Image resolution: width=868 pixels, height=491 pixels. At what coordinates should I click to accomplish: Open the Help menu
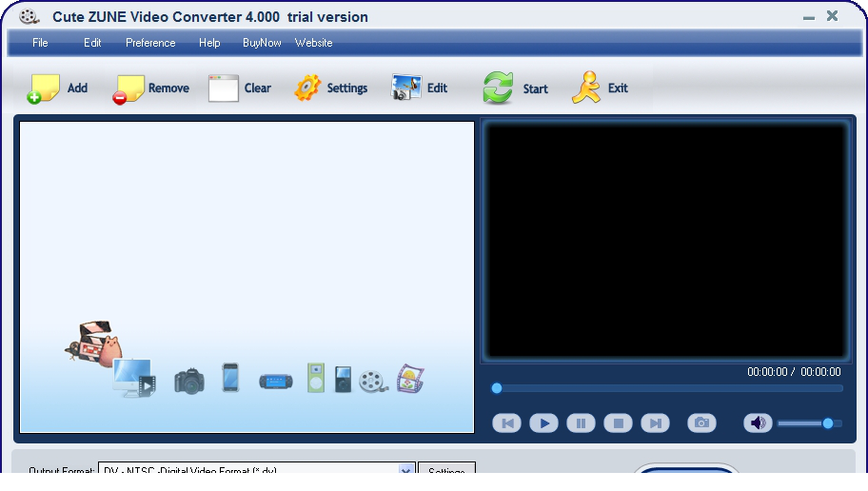209,43
